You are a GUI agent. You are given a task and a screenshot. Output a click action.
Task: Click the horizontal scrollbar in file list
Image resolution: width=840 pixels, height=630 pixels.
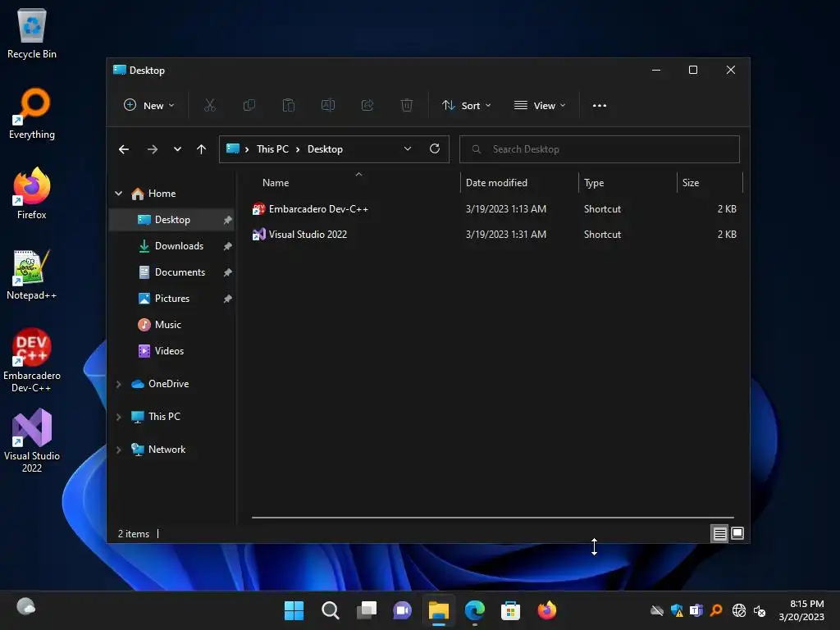(x=493, y=518)
